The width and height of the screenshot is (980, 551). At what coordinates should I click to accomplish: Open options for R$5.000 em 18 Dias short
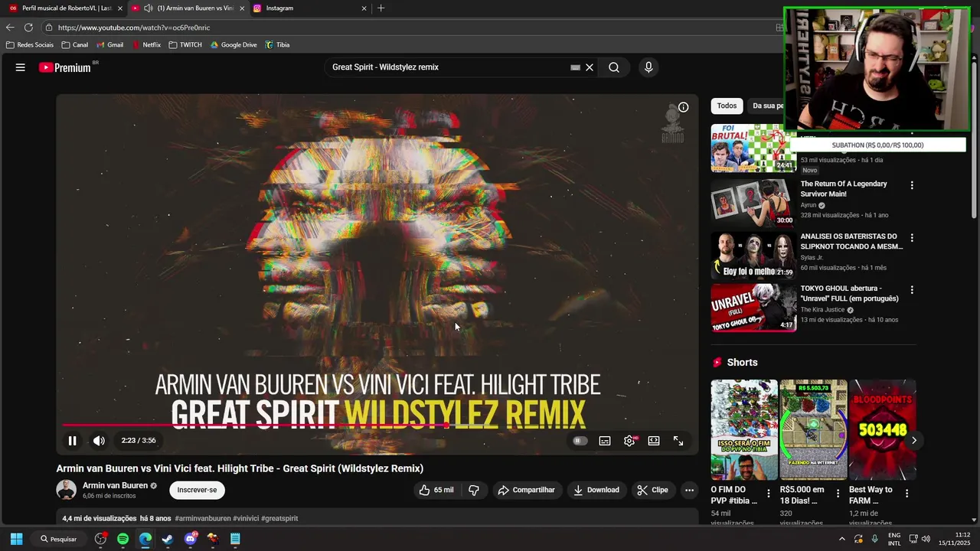(838, 494)
